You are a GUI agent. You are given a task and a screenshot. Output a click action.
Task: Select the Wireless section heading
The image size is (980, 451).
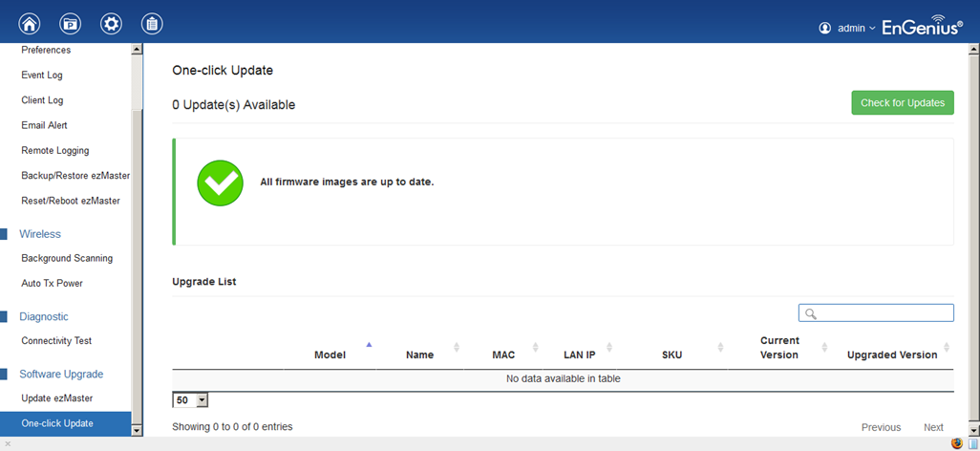[x=40, y=234]
